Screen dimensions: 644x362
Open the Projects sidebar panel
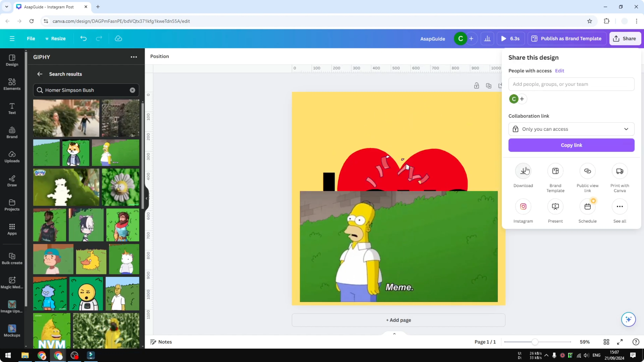coord(12,205)
